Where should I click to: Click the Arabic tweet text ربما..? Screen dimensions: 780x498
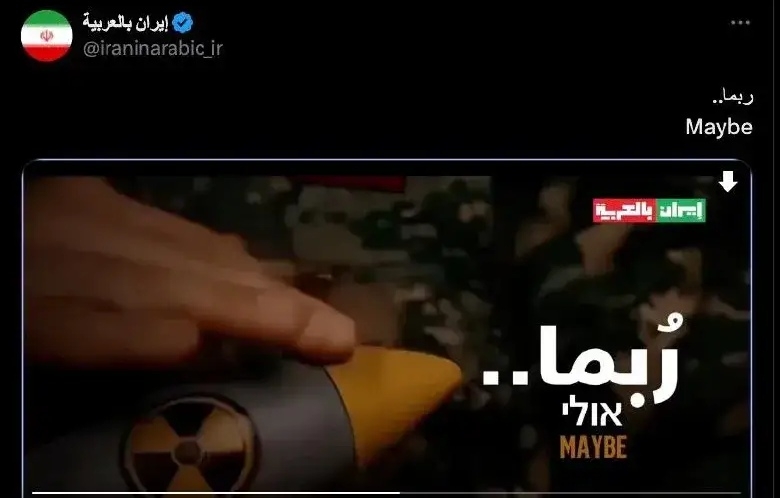click(733, 97)
